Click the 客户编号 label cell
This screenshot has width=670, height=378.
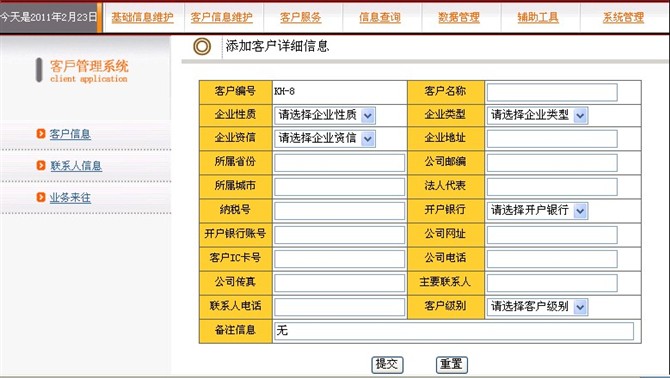pos(236,92)
